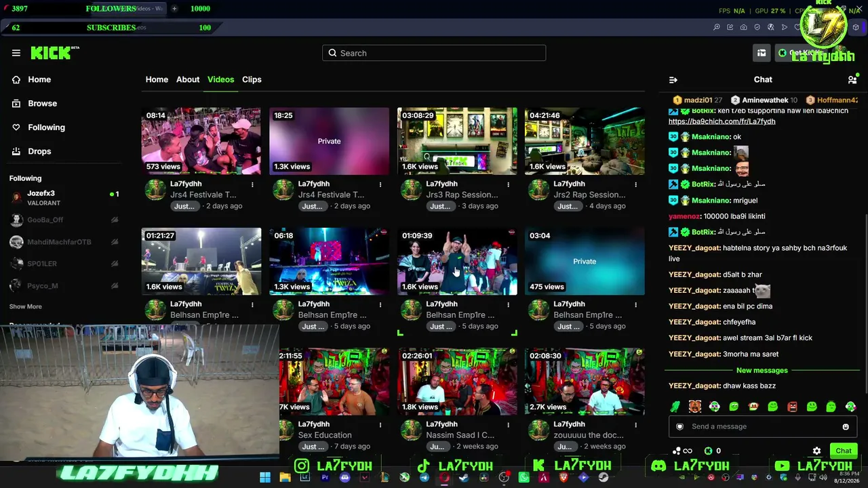Screen dimensions: 868x488
Task: Switch to the channel Home tab
Action: click(157, 79)
